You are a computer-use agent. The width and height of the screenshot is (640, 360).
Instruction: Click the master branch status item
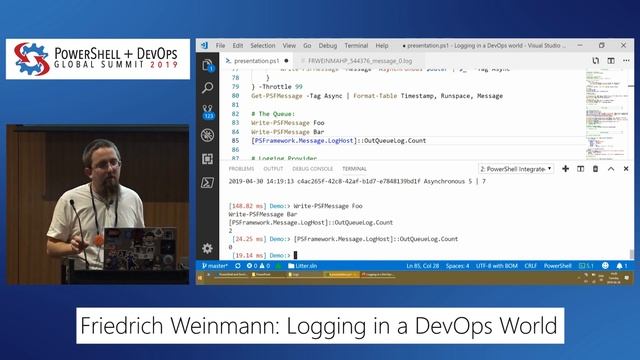tap(215, 266)
